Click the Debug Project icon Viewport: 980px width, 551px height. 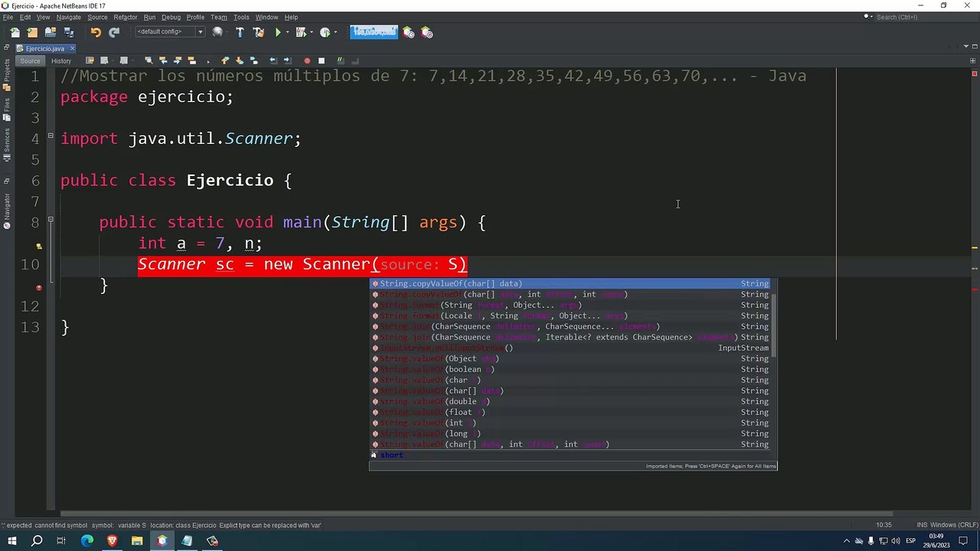300,32
